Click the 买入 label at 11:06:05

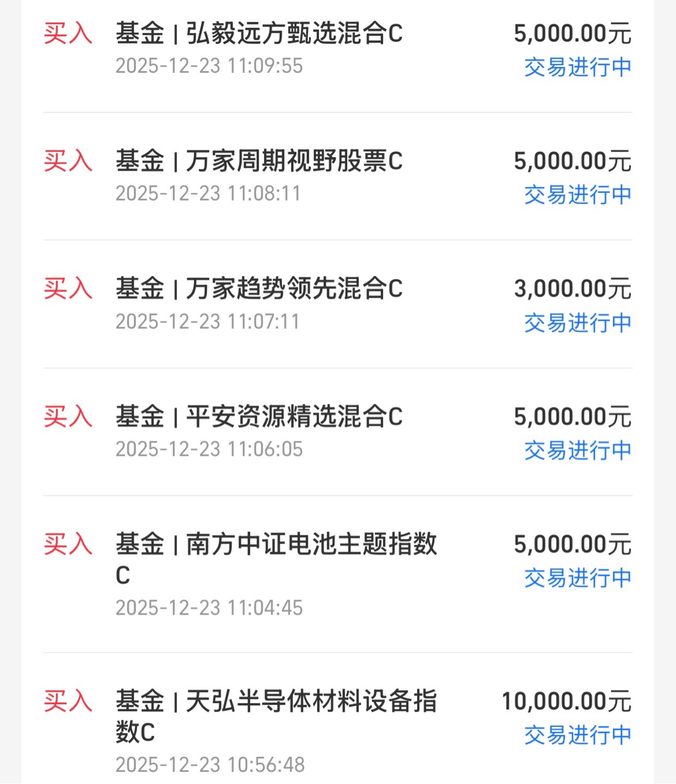tap(68, 417)
